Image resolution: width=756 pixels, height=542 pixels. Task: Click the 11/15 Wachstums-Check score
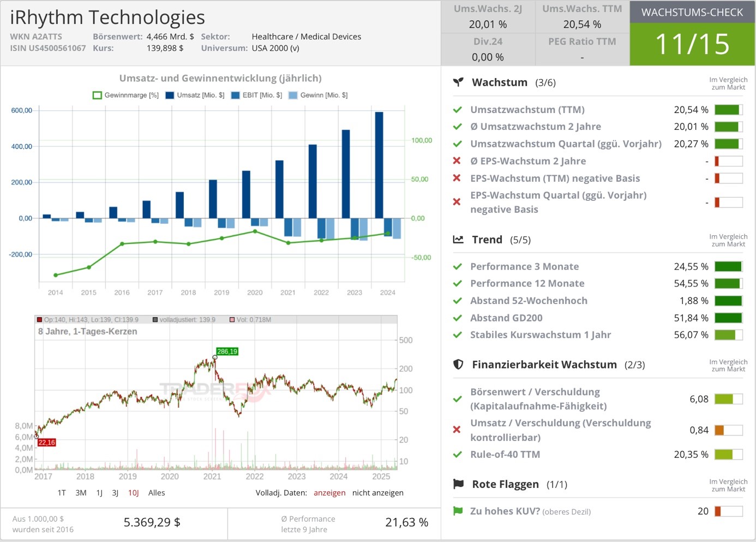click(692, 44)
